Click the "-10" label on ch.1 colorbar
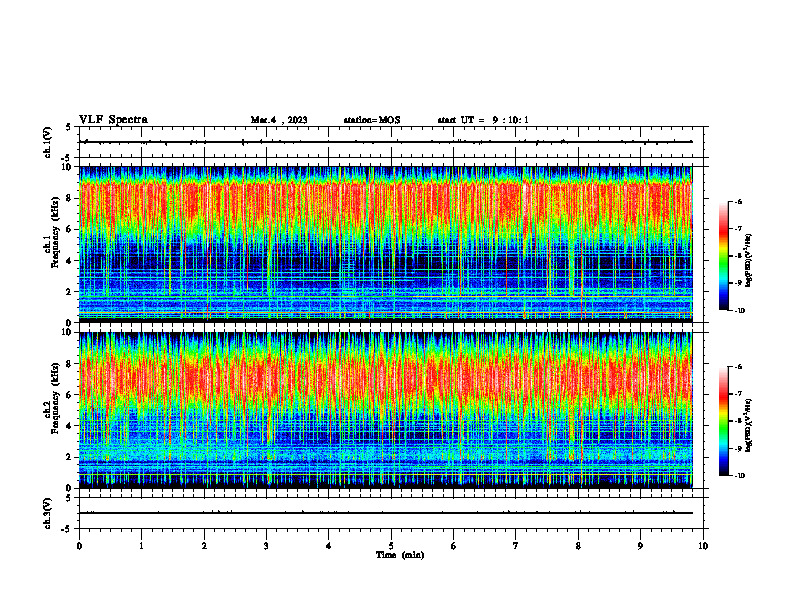 tap(739, 311)
